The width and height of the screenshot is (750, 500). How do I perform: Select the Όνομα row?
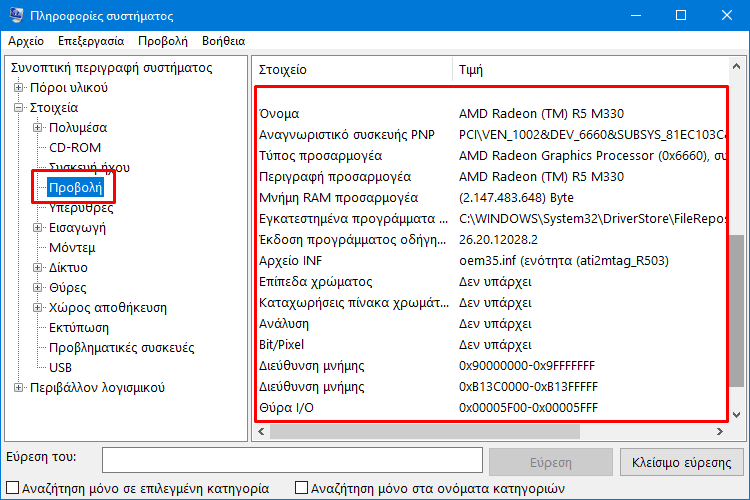(x=492, y=114)
